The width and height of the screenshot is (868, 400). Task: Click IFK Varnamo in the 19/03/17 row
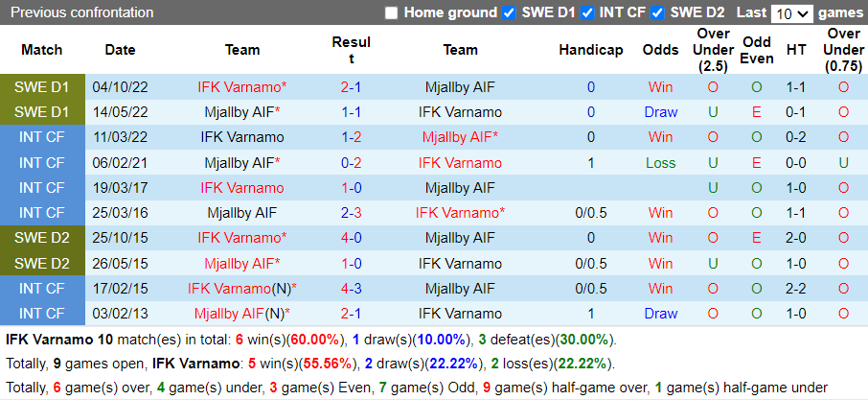(241, 188)
